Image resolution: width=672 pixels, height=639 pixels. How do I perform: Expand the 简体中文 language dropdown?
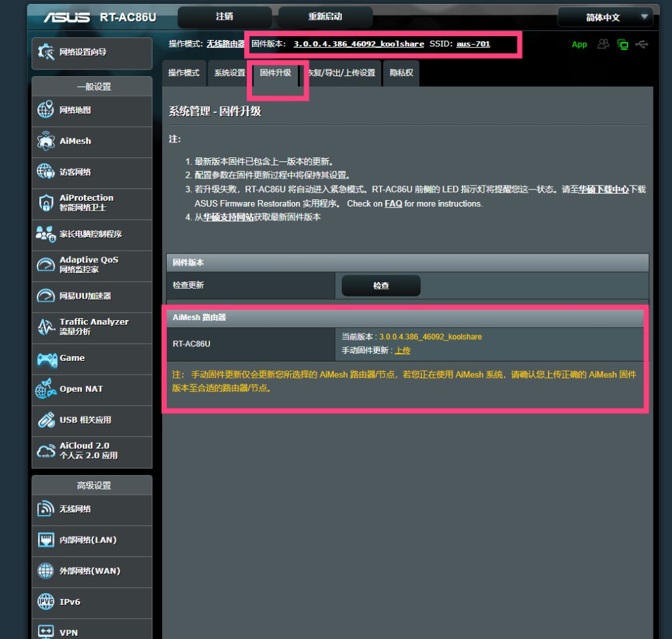point(603,17)
